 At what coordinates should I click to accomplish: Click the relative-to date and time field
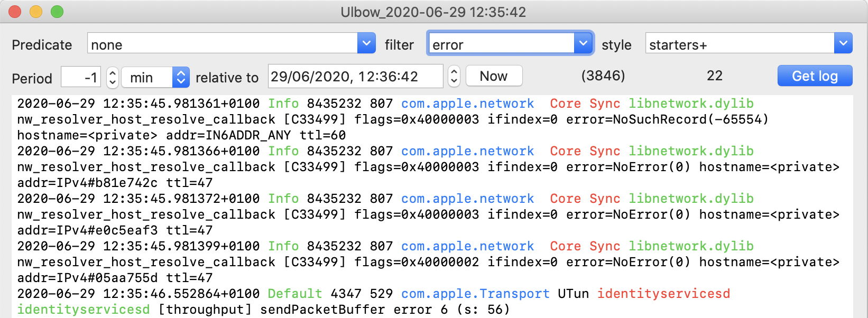(x=355, y=77)
